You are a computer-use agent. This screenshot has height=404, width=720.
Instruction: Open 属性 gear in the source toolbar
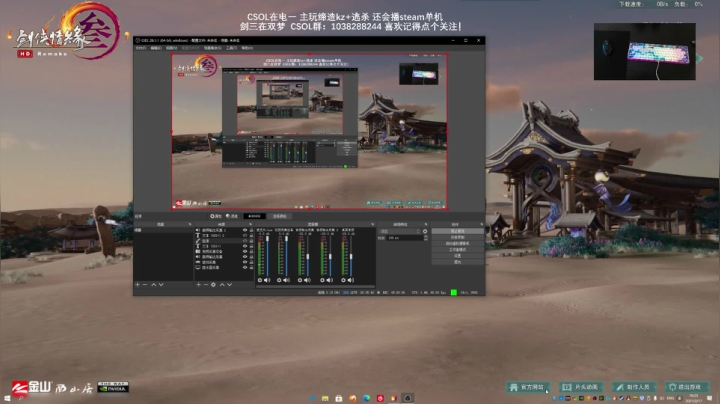216,216
